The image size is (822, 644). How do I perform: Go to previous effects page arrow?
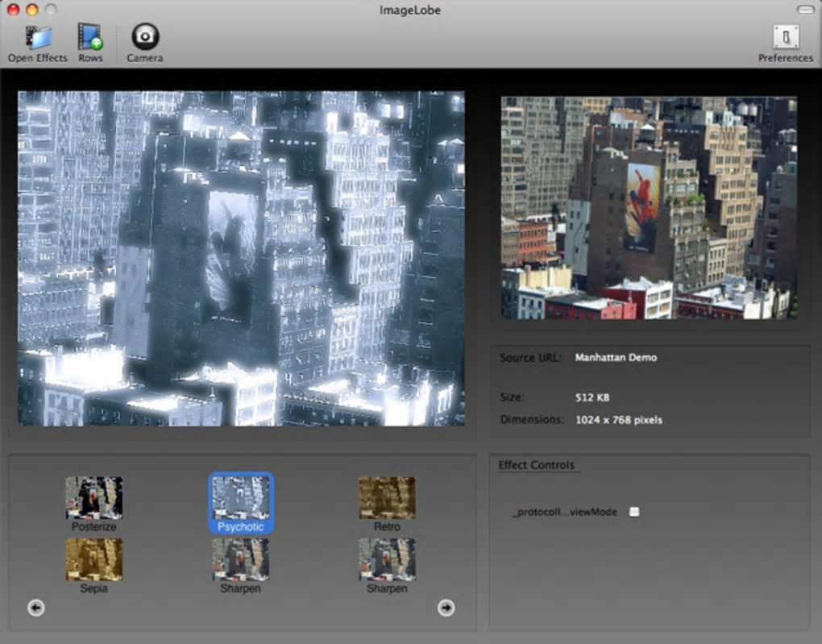[36, 608]
